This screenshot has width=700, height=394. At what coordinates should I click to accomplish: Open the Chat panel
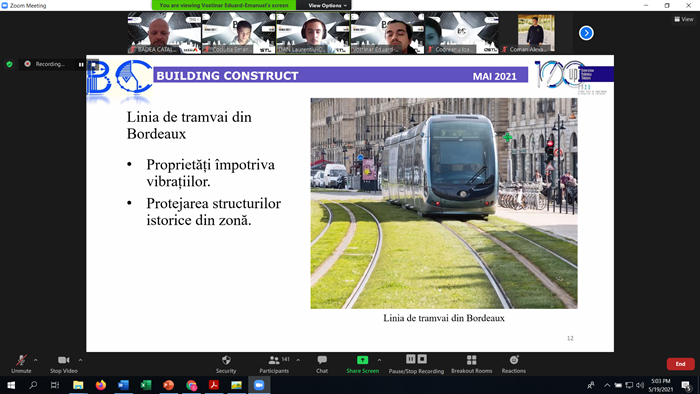(322, 364)
